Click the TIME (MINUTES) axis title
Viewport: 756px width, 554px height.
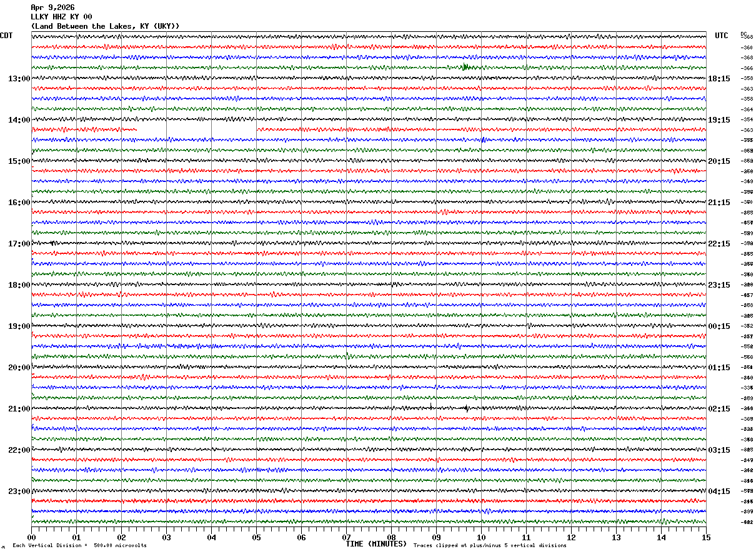pos(376,544)
